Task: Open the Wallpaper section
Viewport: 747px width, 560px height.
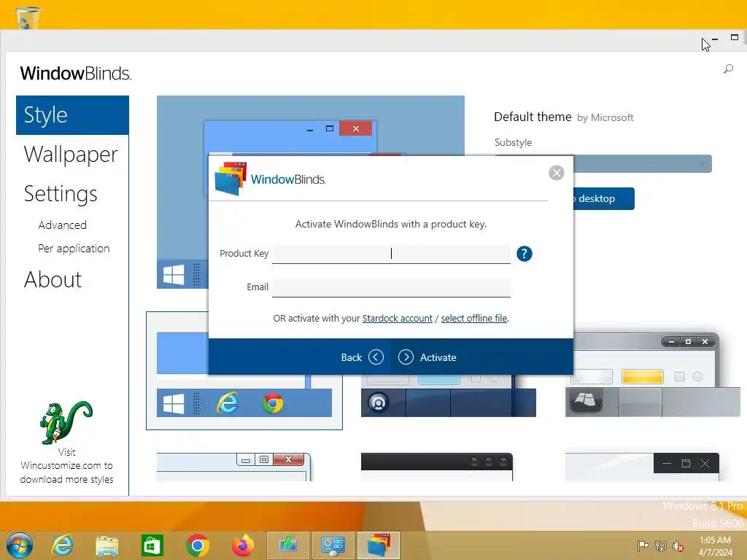Action: click(x=71, y=155)
